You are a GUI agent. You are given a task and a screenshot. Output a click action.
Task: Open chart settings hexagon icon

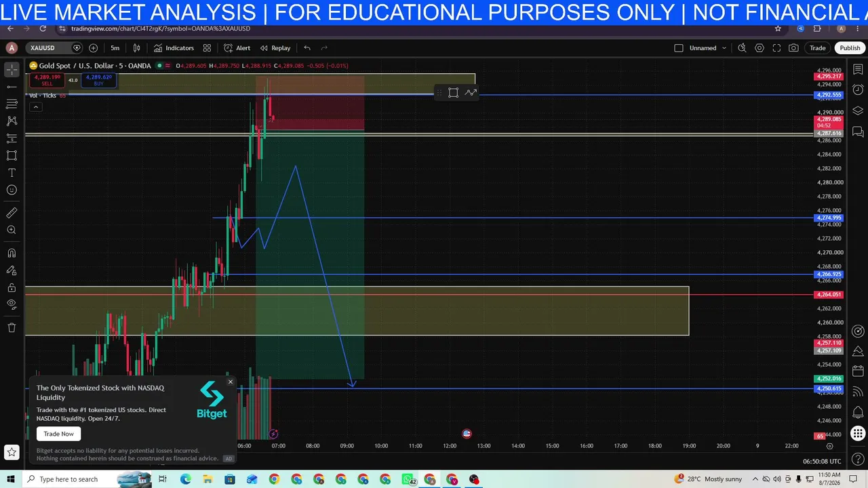pos(759,48)
